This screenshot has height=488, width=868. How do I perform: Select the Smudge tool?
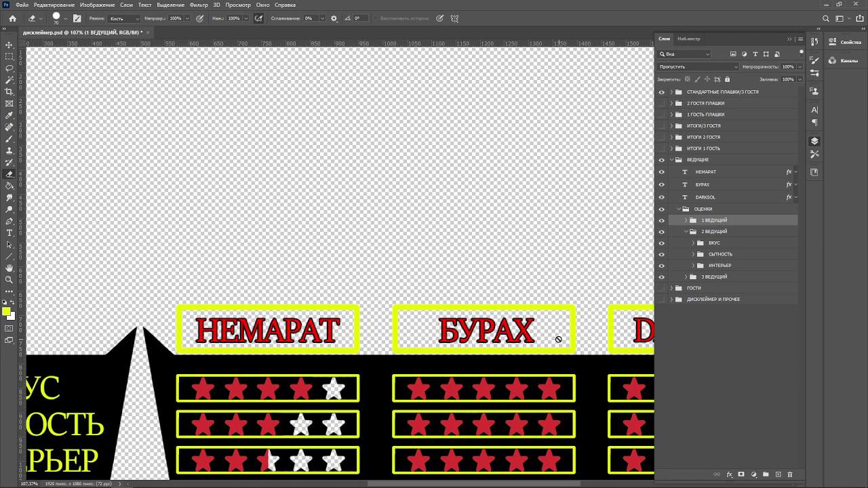tap(9, 197)
